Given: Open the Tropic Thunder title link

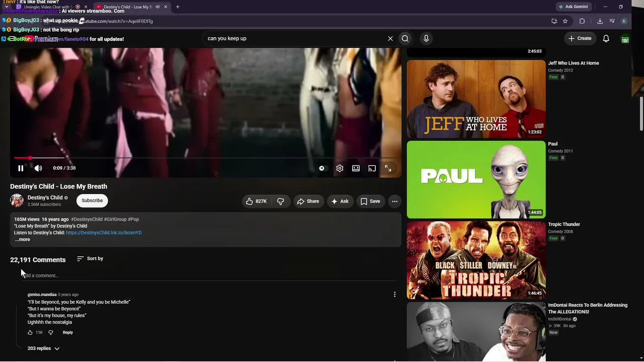Looking at the screenshot, I should click(564, 224).
